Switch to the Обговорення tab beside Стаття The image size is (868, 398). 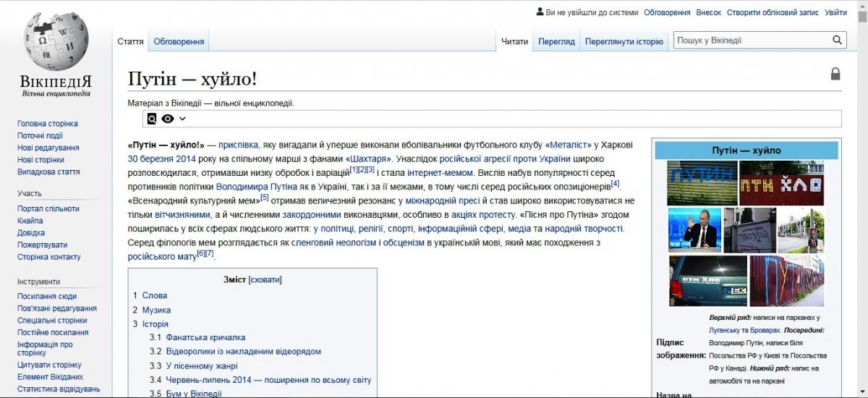coord(179,42)
